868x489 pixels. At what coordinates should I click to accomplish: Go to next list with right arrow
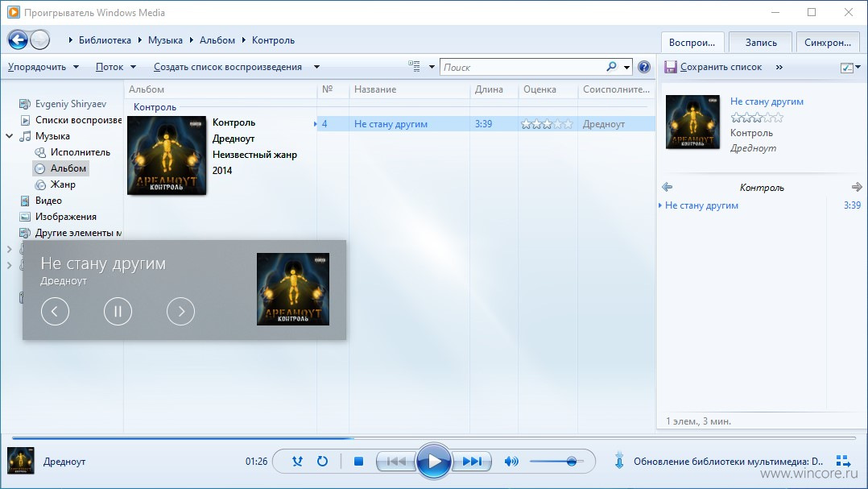point(857,187)
